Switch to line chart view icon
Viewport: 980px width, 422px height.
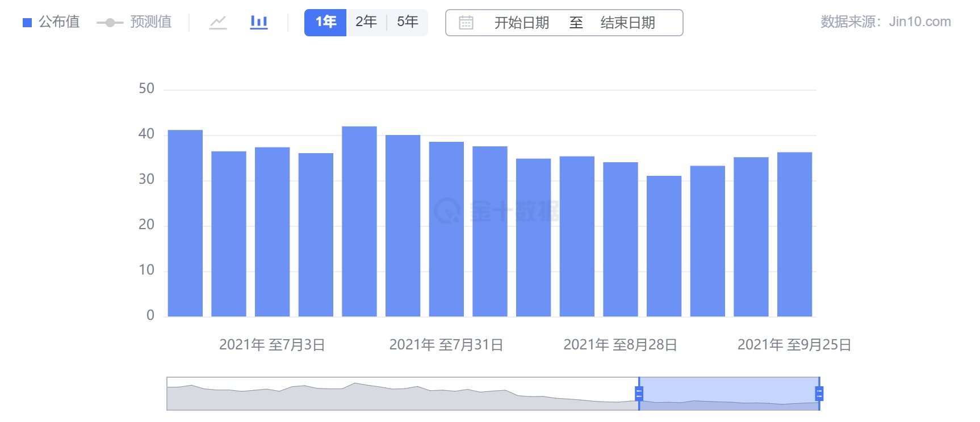point(218,23)
